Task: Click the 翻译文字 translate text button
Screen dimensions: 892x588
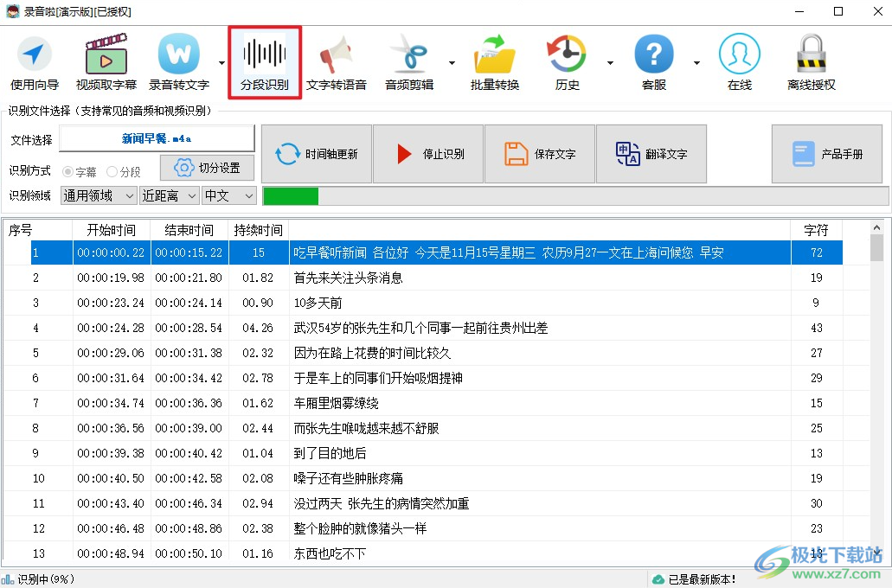Action: point(651,154)
